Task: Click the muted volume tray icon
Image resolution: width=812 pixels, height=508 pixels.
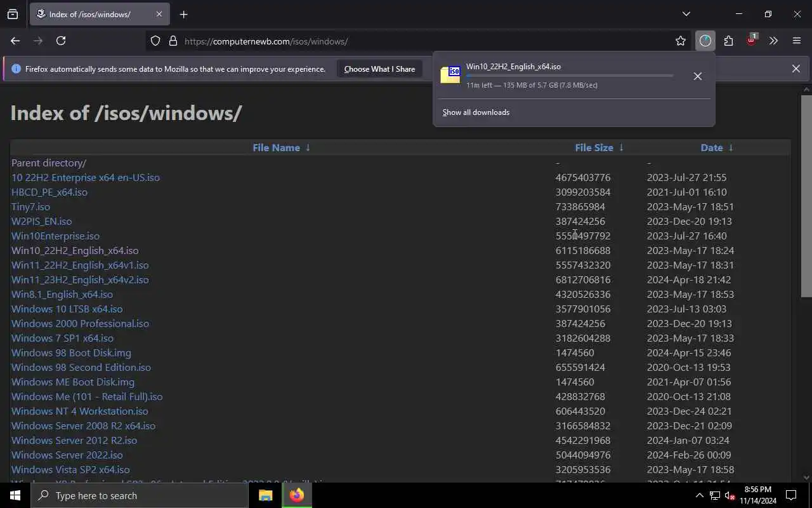Action: point(730,495)
